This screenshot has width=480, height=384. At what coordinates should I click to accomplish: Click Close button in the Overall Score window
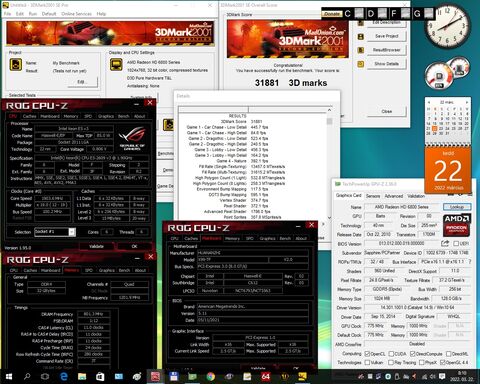[387, 111]
